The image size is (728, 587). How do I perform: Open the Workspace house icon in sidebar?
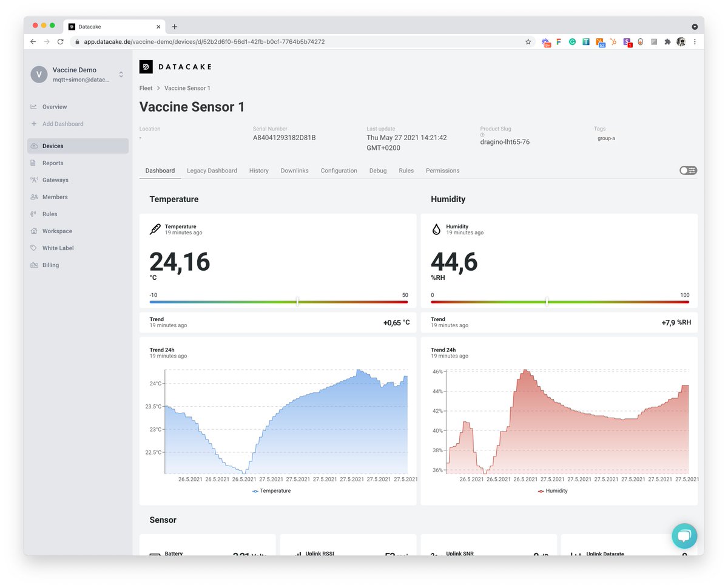click(x=34, y=231)
